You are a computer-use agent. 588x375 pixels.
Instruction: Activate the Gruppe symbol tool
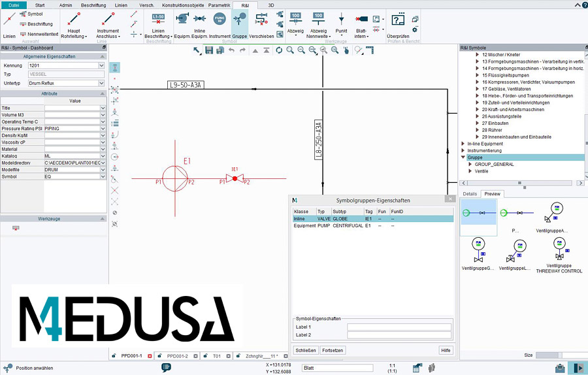tap(239, 25)
